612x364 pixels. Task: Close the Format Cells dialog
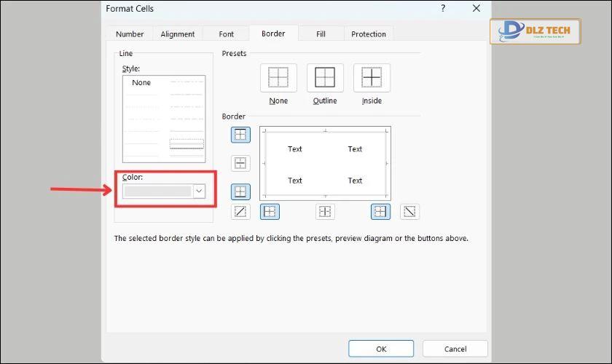(476, 8)
